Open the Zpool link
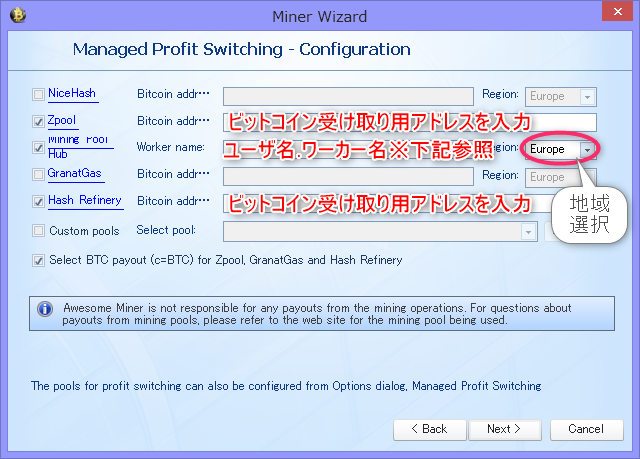Image resolution: width=640 pixels, height=459 pixels. pyautogui.click(x=62, y=120)
